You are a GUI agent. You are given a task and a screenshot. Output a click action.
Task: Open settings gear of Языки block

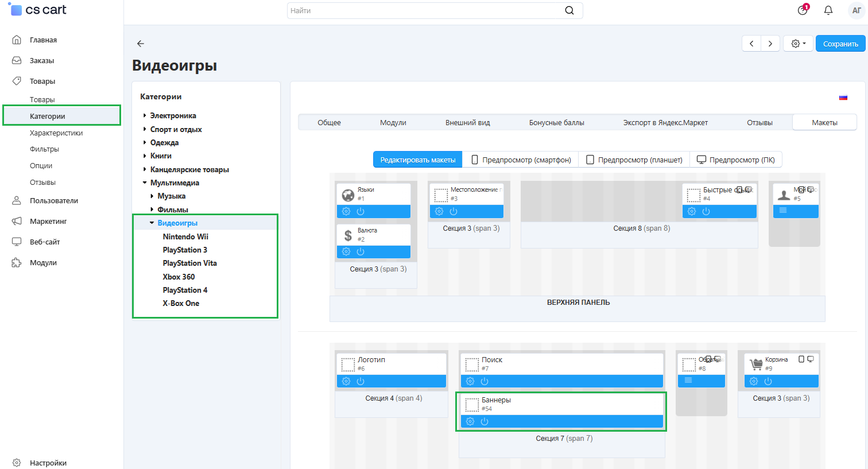(x=346, y=211)
